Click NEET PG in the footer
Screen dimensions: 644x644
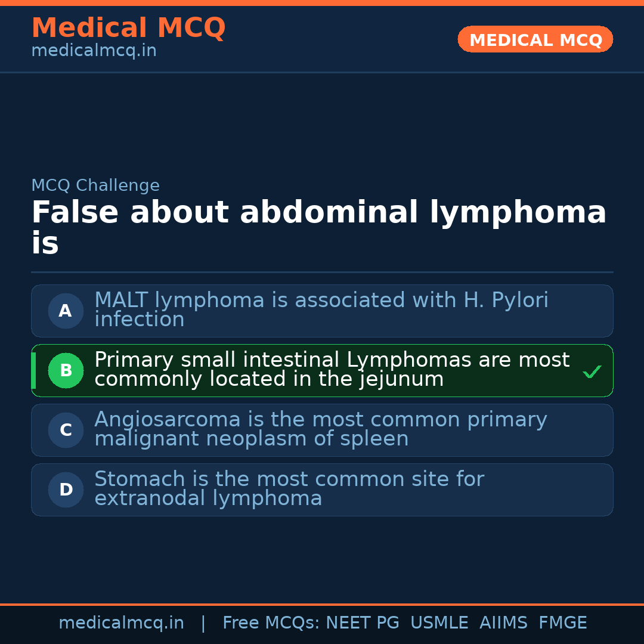click(x=363, y=623)
